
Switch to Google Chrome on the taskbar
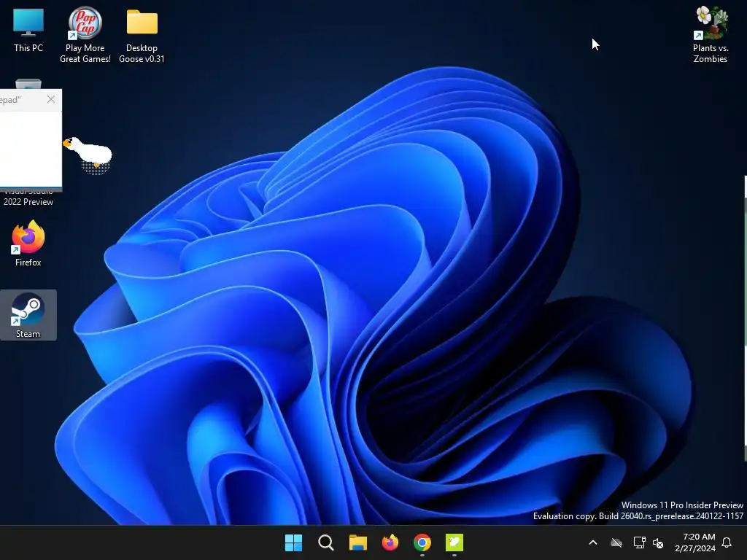tap(422, 542)
